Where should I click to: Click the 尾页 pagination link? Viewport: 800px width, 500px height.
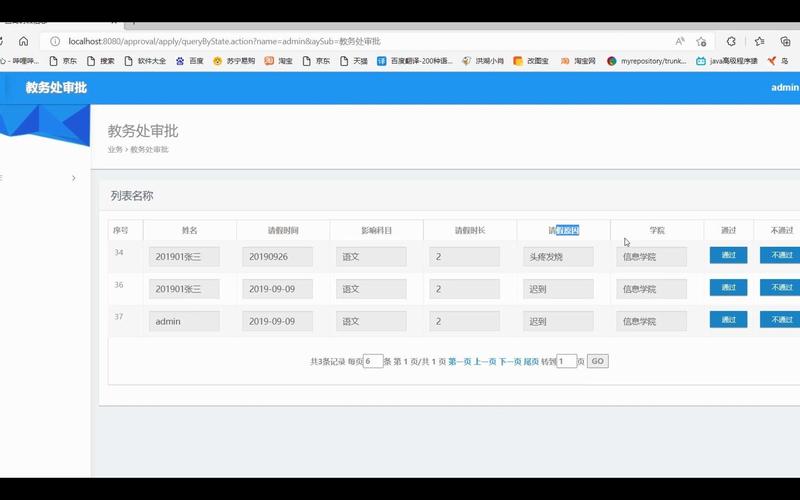pos(531,361)
